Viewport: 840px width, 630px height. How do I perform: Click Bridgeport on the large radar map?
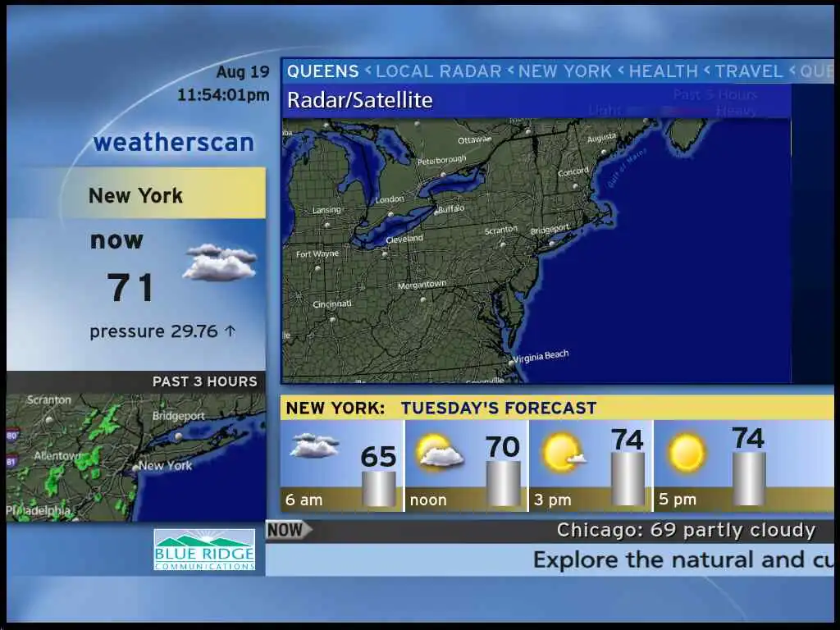[x=550, y=230]
